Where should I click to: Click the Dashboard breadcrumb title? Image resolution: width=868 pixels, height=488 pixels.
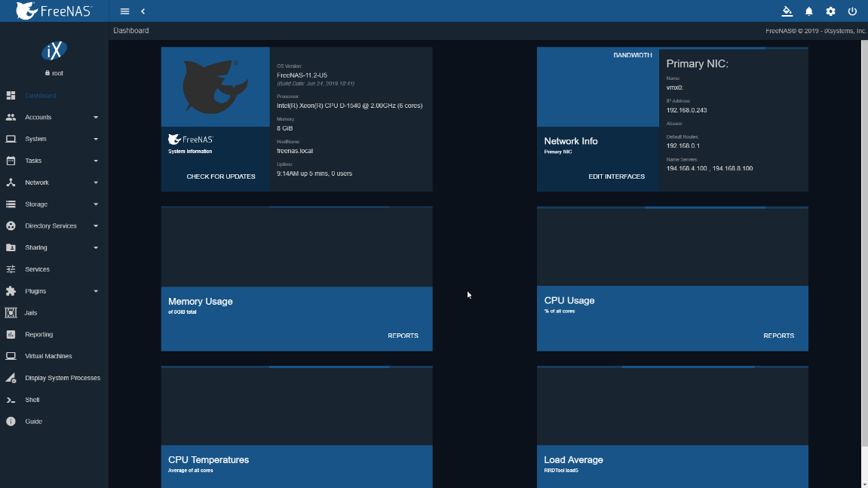(131, 30)
